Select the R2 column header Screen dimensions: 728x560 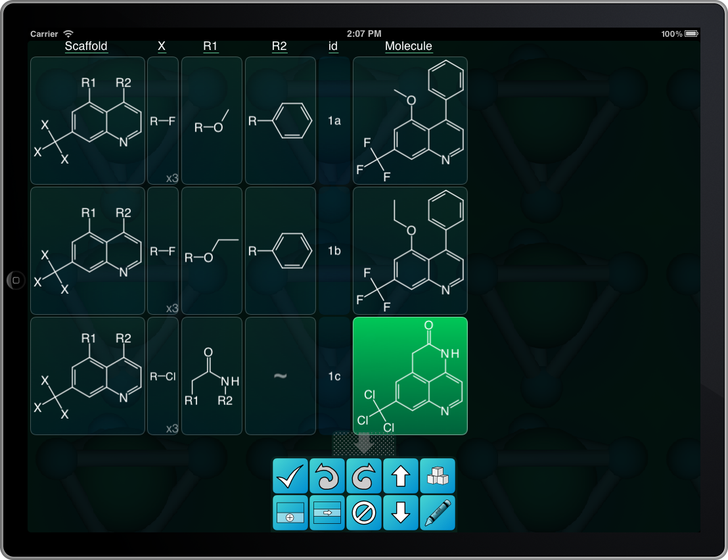point(279,46)
